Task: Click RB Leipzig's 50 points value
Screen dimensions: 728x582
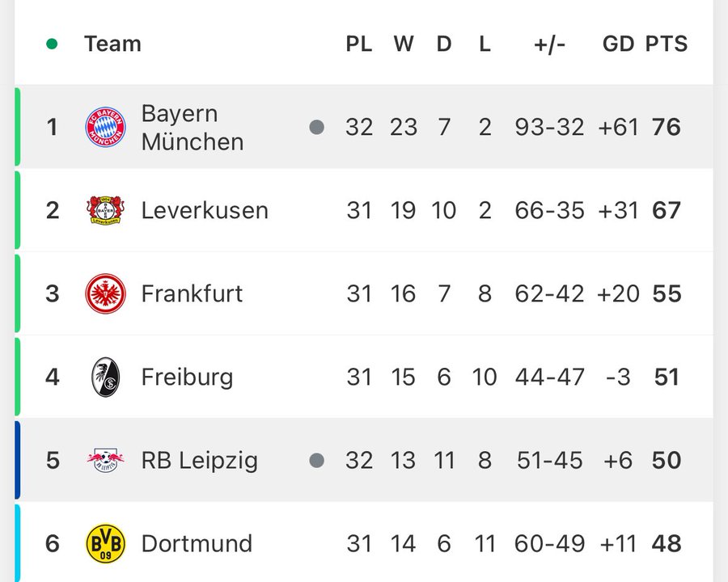Action: (x=667, y=460)
